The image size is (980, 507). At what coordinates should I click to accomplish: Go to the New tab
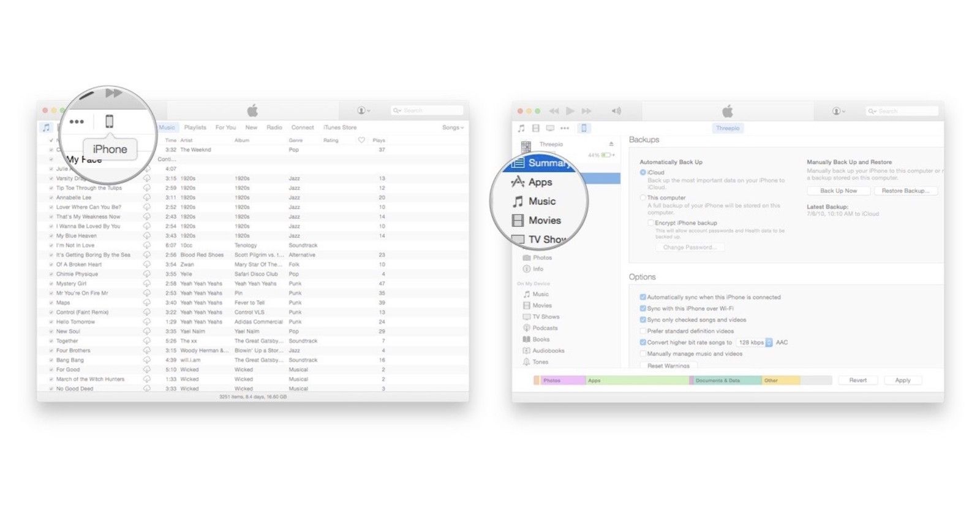(x=251, y=128)
